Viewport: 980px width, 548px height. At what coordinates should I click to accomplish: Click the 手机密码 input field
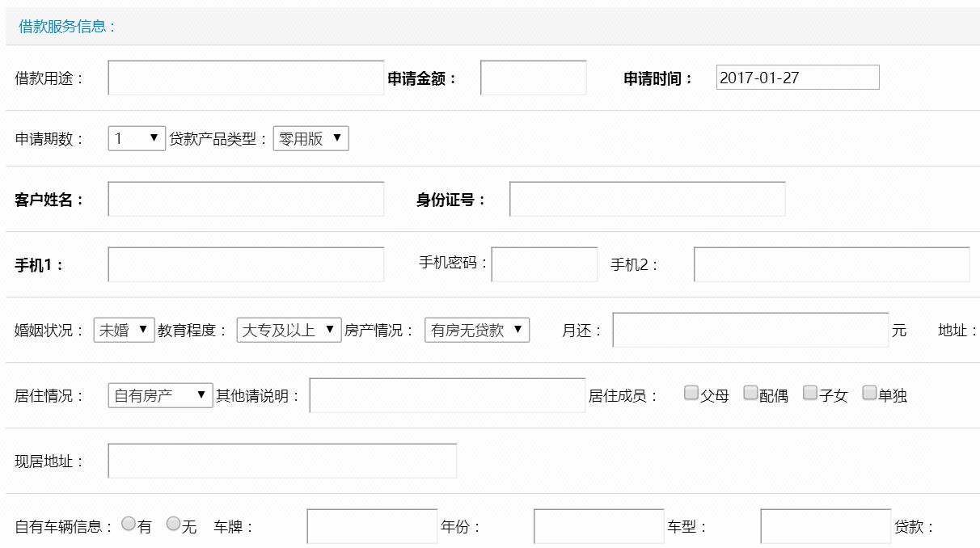pos(544,264)
